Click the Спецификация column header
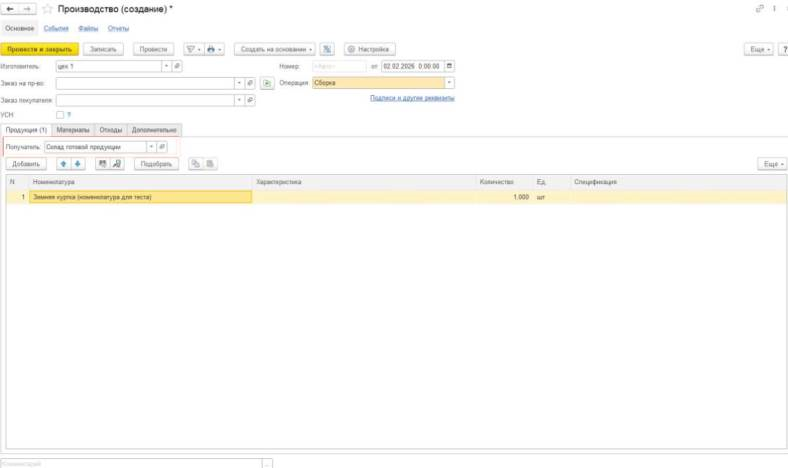Screen dimensions: 788x468 679,182
